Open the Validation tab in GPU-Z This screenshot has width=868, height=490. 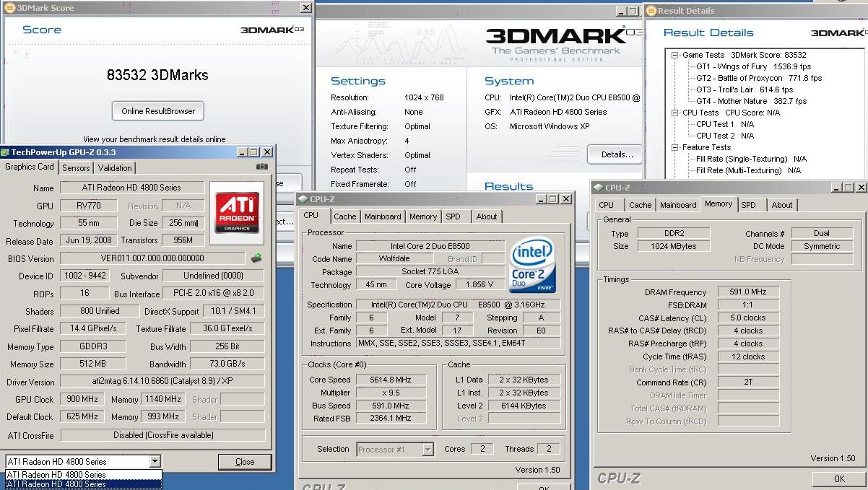click(115, 167)
